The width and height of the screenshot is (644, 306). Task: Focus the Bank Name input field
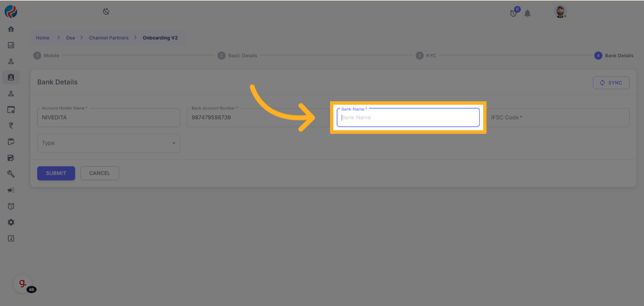coord(408,118)
